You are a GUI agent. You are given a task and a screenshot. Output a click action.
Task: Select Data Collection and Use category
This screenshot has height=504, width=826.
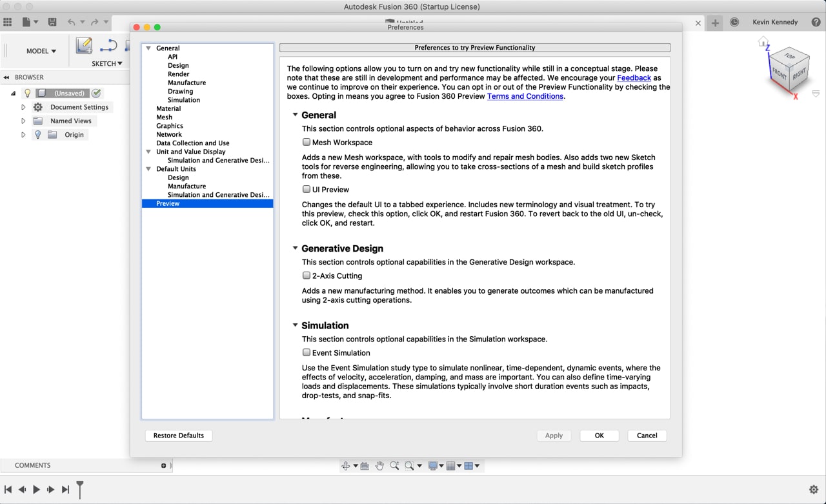pyautogui.click(x=193, y=143)
